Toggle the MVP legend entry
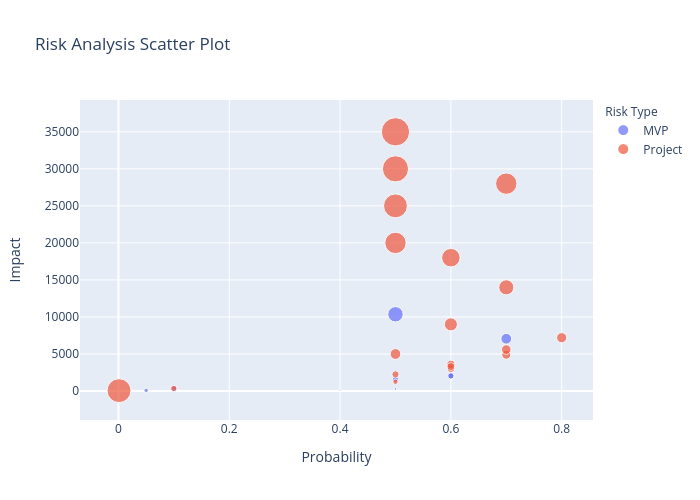This screenshot has height=500, width=700. click(x=655, y=130)
